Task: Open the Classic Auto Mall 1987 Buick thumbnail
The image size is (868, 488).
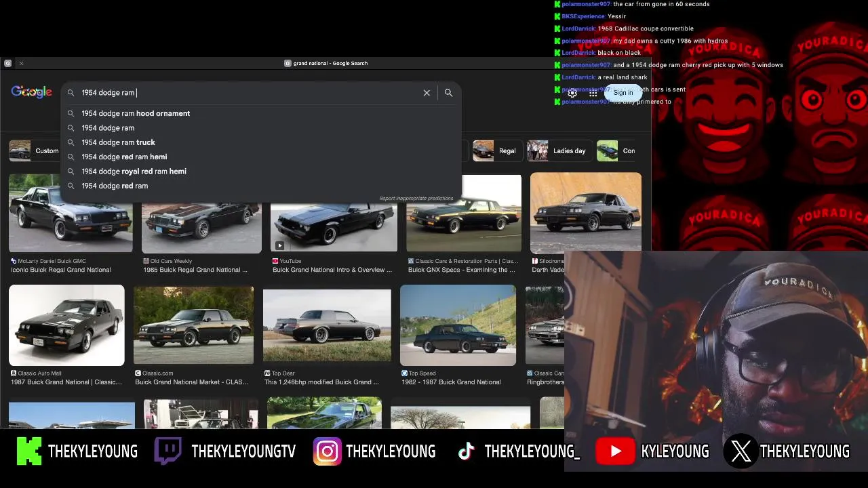Action: pyautogui.click(x=66, y=325)
